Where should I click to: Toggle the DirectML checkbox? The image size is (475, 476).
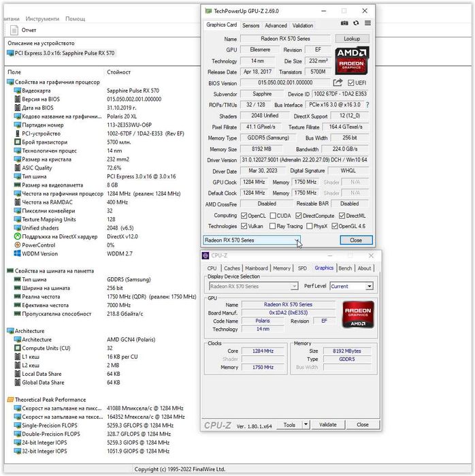coord(342,216)
